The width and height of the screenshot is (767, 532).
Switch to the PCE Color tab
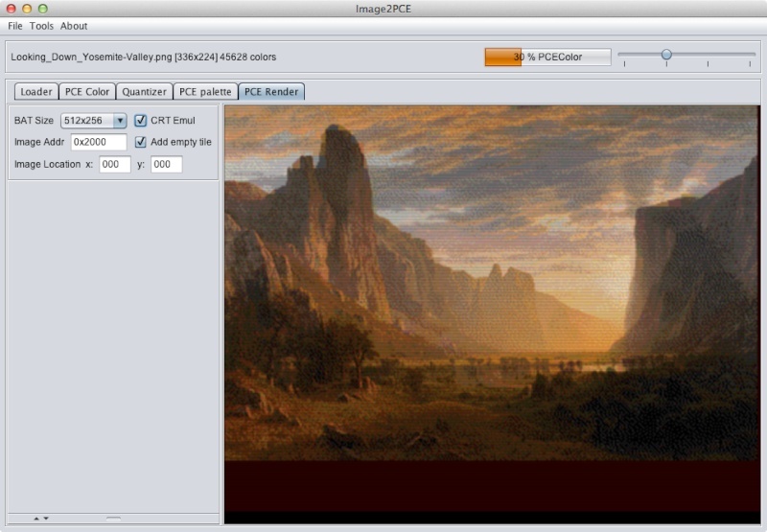point(87,92)
